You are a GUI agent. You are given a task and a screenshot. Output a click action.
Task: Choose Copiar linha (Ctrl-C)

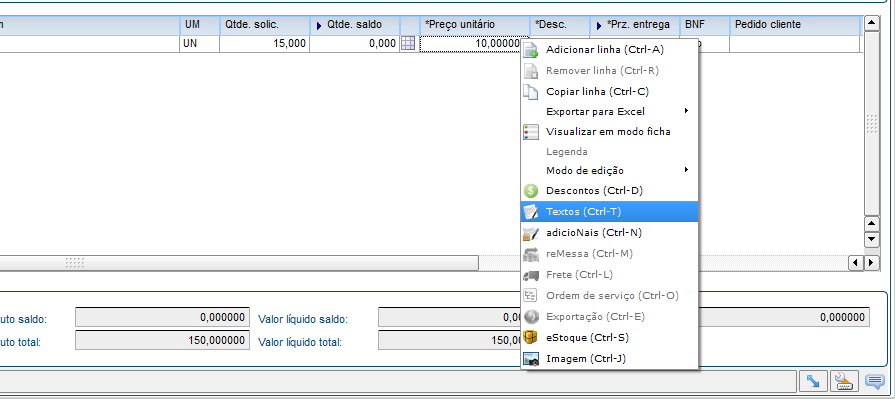[x=610, y=91]
